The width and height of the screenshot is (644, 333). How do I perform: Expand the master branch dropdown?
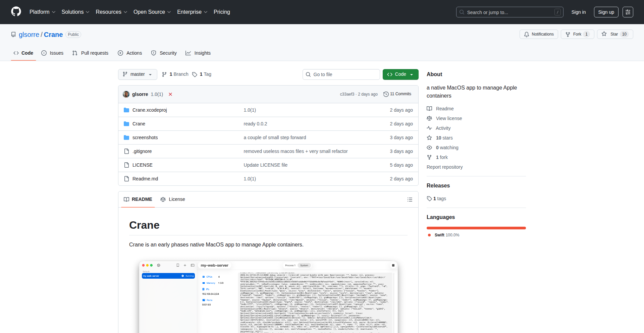(138, 74)
